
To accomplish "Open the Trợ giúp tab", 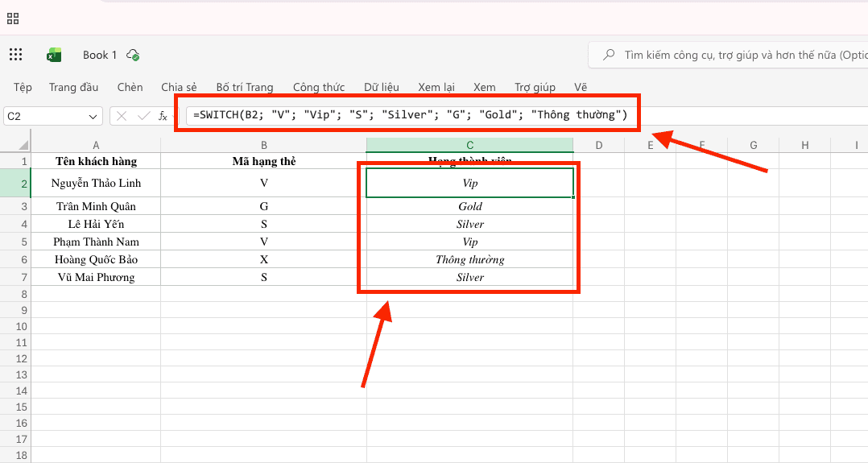I will [535, 87].
